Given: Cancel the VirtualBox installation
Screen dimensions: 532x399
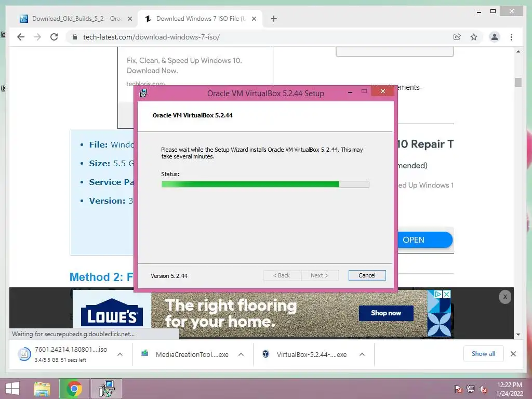Looking at the screenshot, I should (x=367, y=275).
